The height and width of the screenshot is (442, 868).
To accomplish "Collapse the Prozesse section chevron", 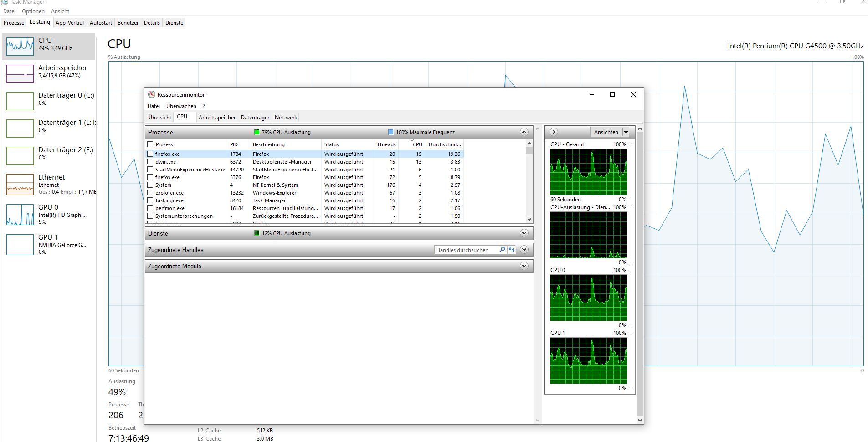I will [524, 132].
